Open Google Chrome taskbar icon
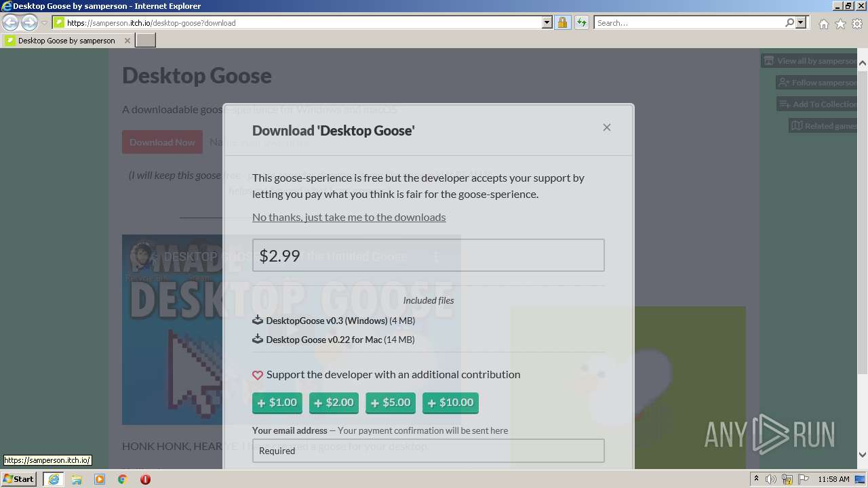Viewport: 868px width, 488px height. 123,479
